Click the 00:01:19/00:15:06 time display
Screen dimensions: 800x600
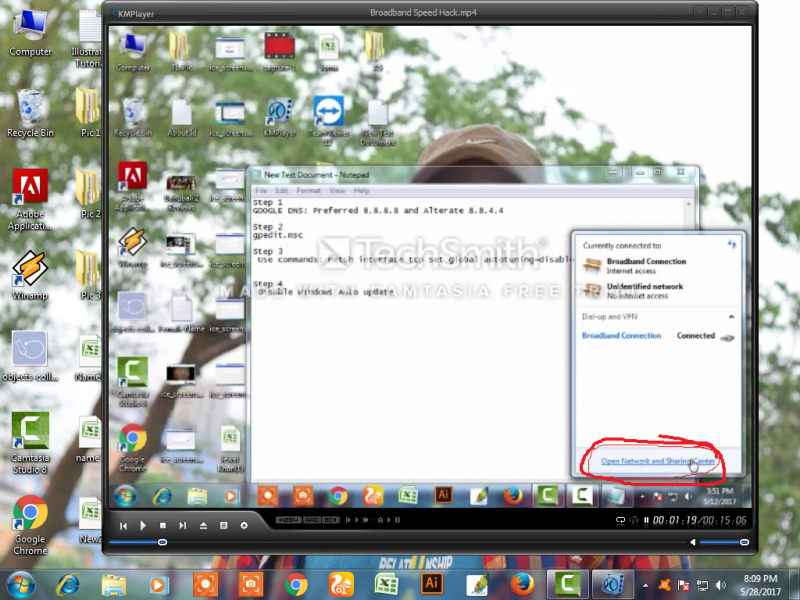699,520
